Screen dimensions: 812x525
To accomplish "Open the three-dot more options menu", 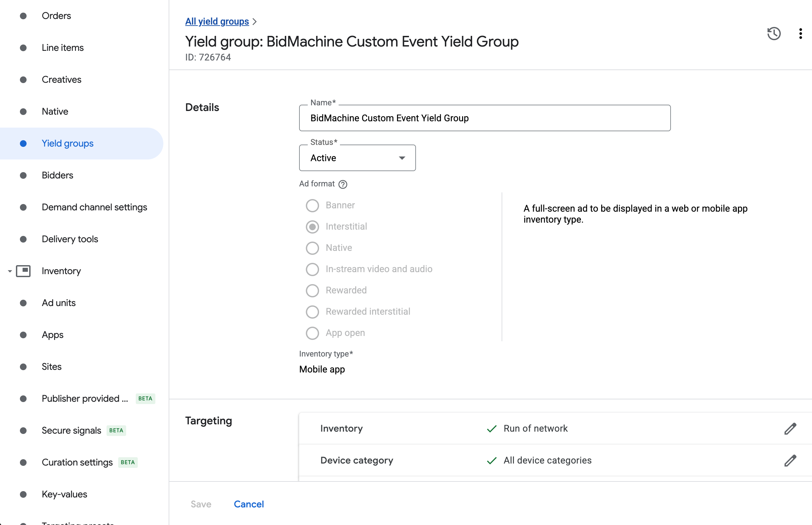I will 800,34.
